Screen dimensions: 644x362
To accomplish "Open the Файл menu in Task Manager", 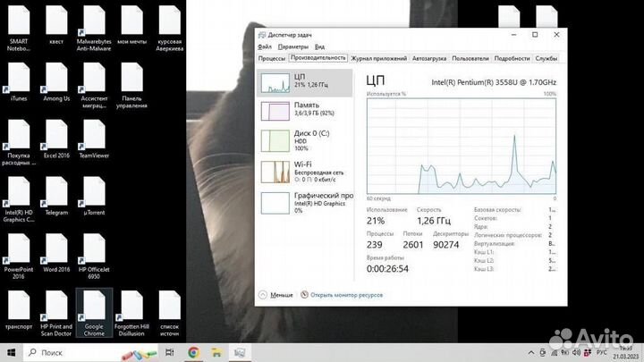I will tap(265, 46).
